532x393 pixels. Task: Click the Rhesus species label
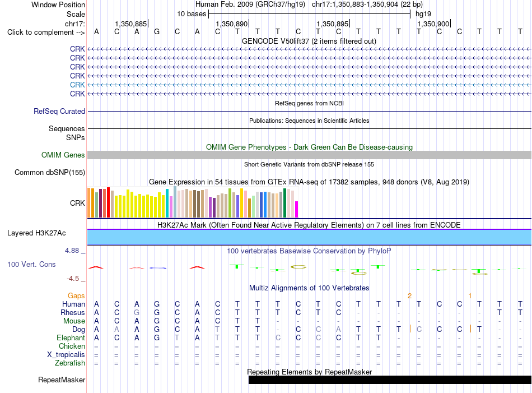(73, 312)
